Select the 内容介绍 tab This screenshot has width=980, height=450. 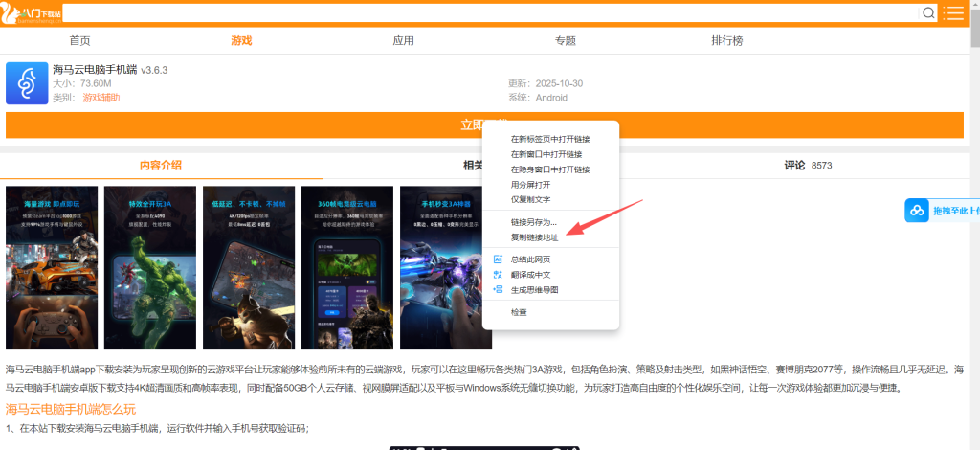pos(161,166)
